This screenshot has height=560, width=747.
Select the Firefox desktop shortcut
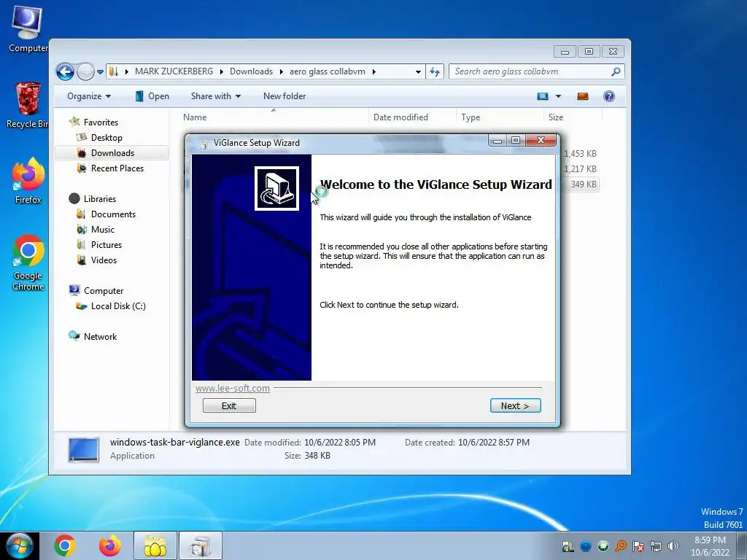pyautogui.click(x=28, y=181)
